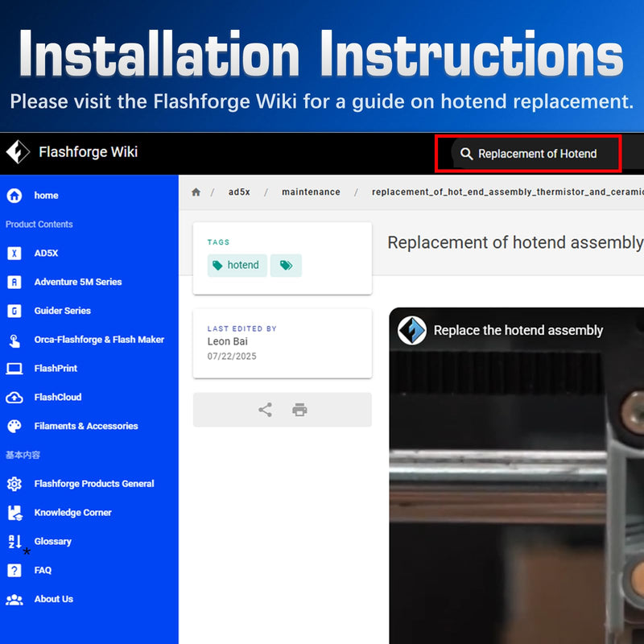Open Filaments & Accessories section
Image resolution: width=644 pixels, height=644 pixels.
(x=86, y=426)
